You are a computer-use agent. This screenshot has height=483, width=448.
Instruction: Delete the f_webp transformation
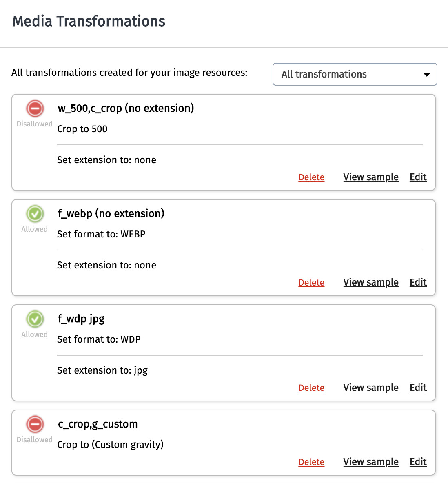[311, 282]
